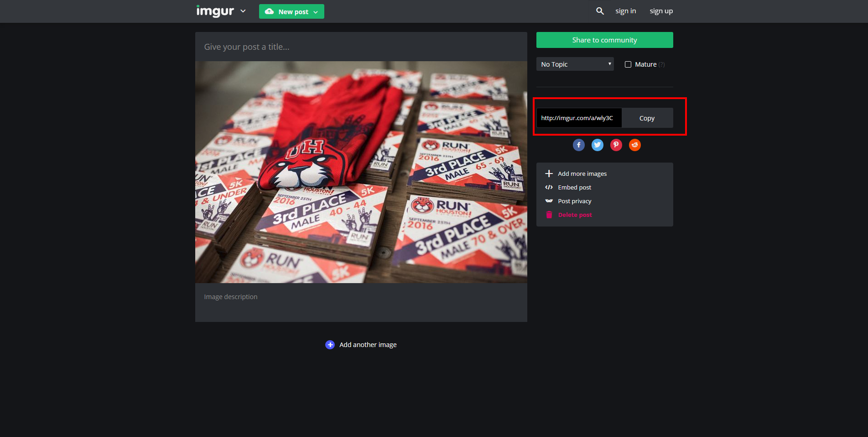Viewport: 868px width, 437px height.
Task: Select the imgur album URL field
Action: 579,118
